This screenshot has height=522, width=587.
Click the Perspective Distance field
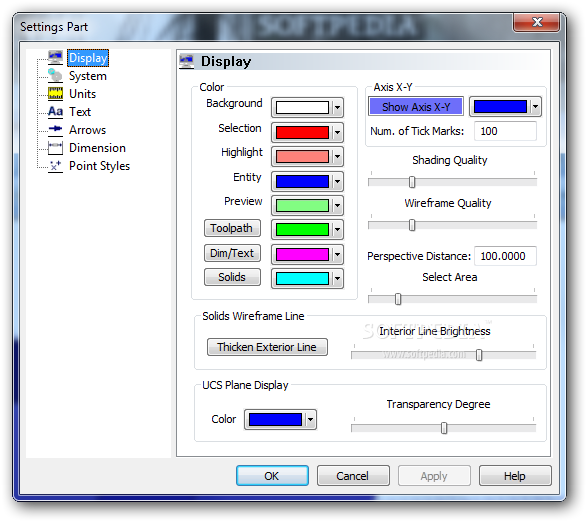(505, 256)
